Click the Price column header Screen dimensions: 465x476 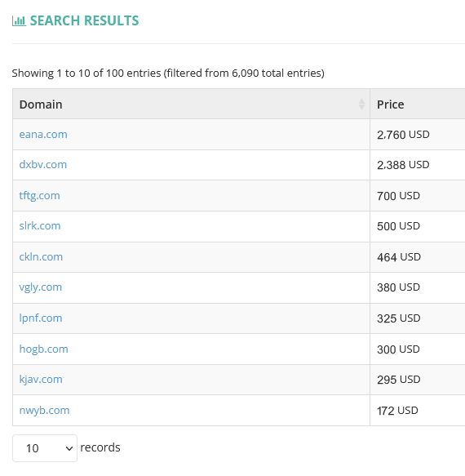pos(418,105)
